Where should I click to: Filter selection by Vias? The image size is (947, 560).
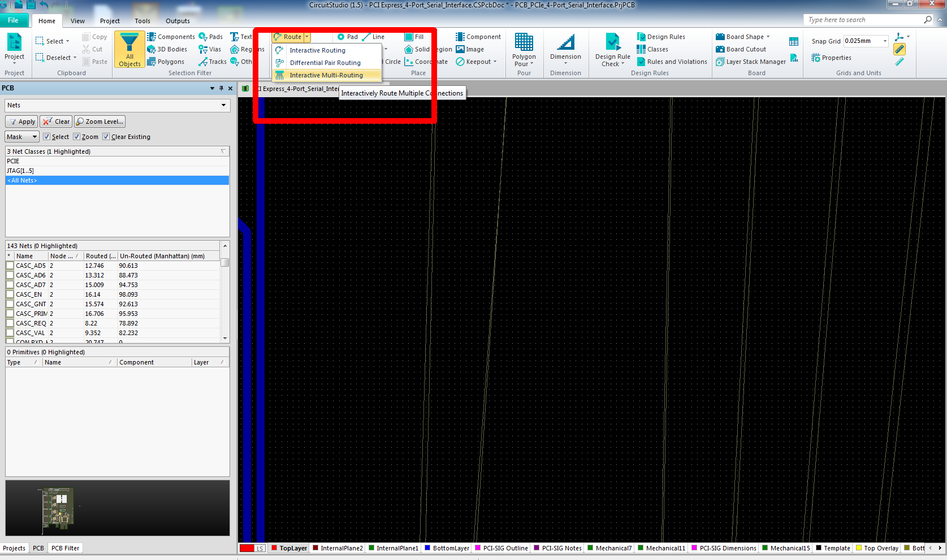(x=210, y=49)
